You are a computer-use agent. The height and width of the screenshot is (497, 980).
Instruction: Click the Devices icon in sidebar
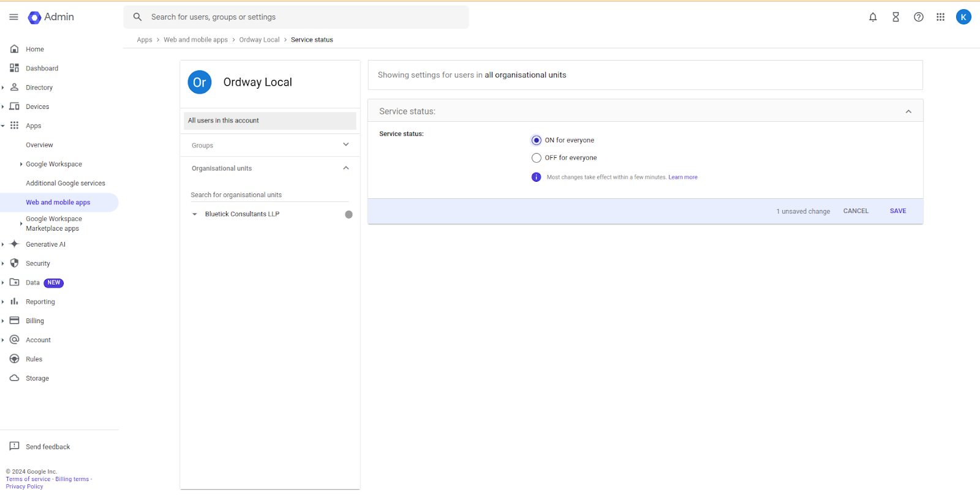(x=14, y=106)
